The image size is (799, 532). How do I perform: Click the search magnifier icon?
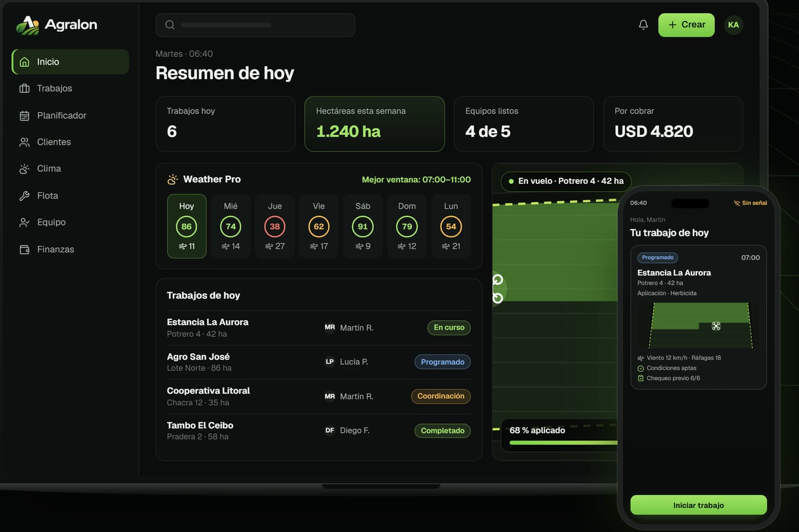pos(170,25)
